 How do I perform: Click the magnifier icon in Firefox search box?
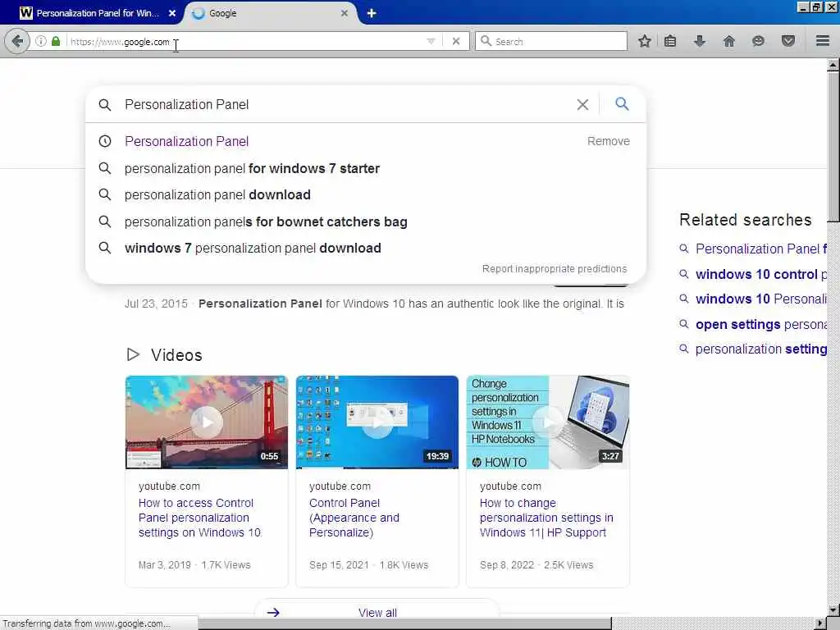486,41
